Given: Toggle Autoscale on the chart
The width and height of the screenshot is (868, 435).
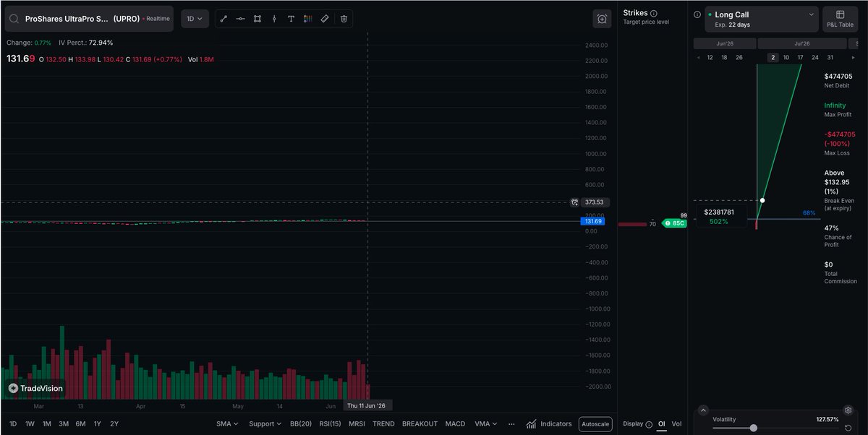Looking at the screenshot, I should pyautogui.click(x=595, y=424).
